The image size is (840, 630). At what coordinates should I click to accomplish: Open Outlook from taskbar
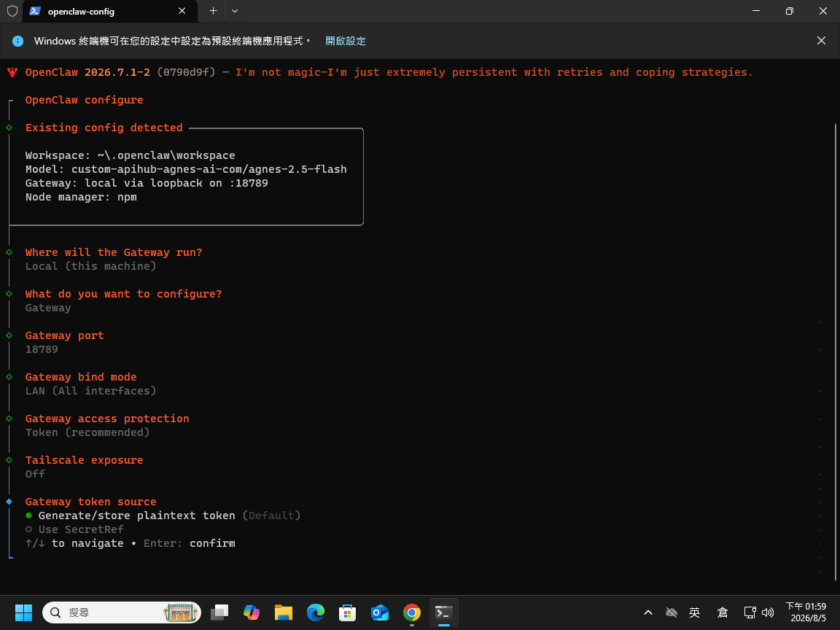pos(380,612)
